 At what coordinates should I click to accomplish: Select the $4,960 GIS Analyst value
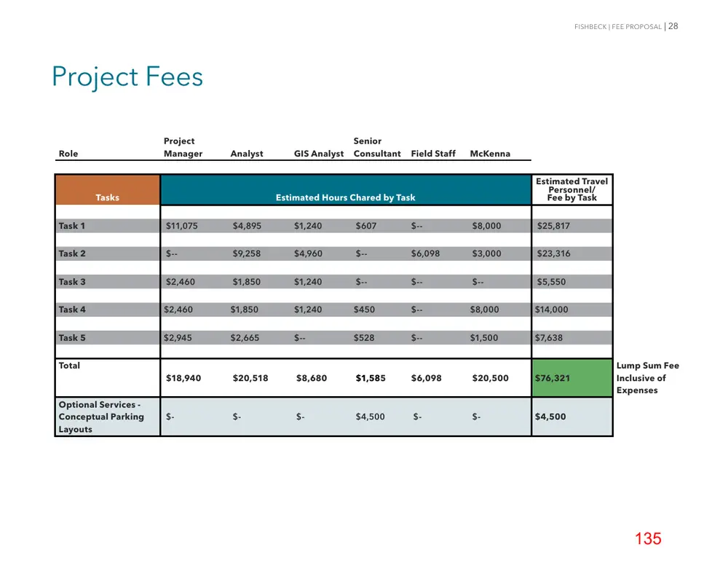(308, 253)
